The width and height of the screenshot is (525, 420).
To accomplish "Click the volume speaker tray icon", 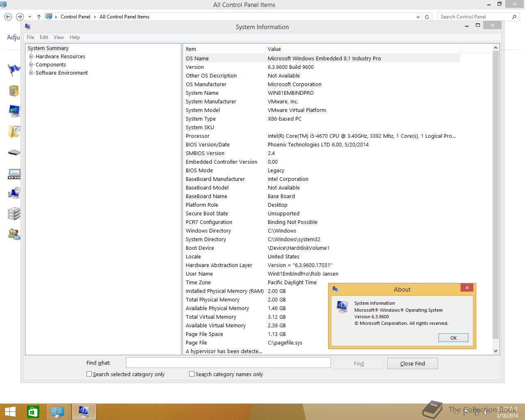I will [x=486, y=412].
